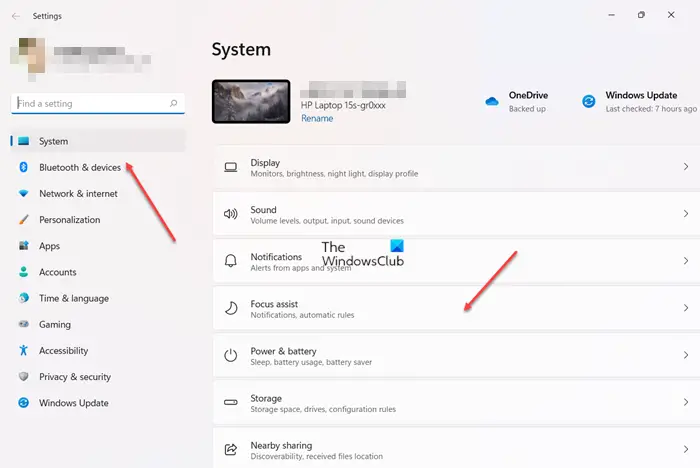Open Power & battery settings title

pos(283,351)
